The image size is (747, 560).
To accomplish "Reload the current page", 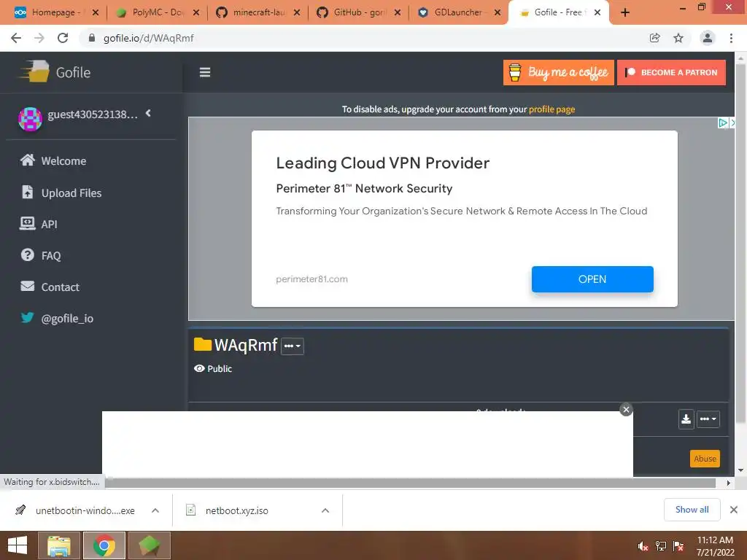I will coord(63,38).
